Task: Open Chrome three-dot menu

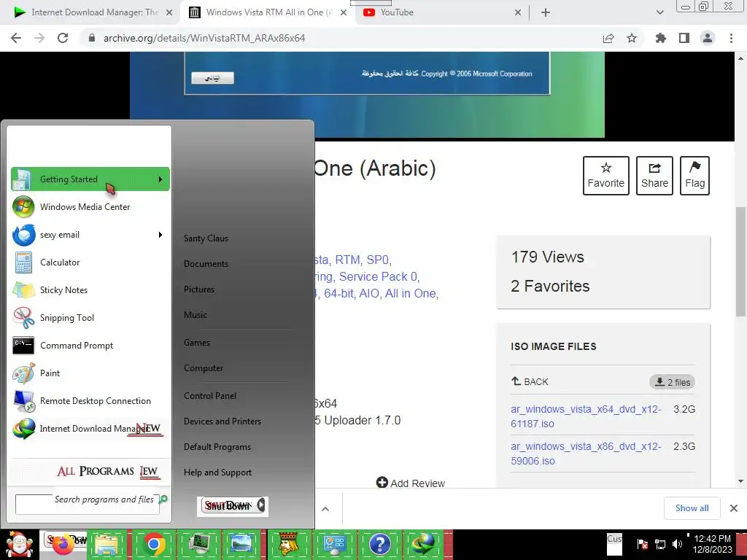Action: [731, 38]
